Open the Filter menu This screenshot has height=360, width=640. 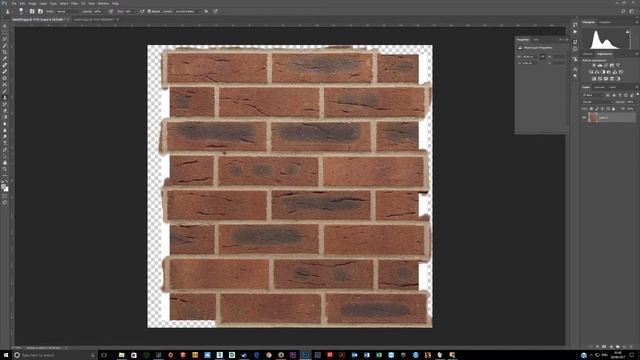pos(74,3)
